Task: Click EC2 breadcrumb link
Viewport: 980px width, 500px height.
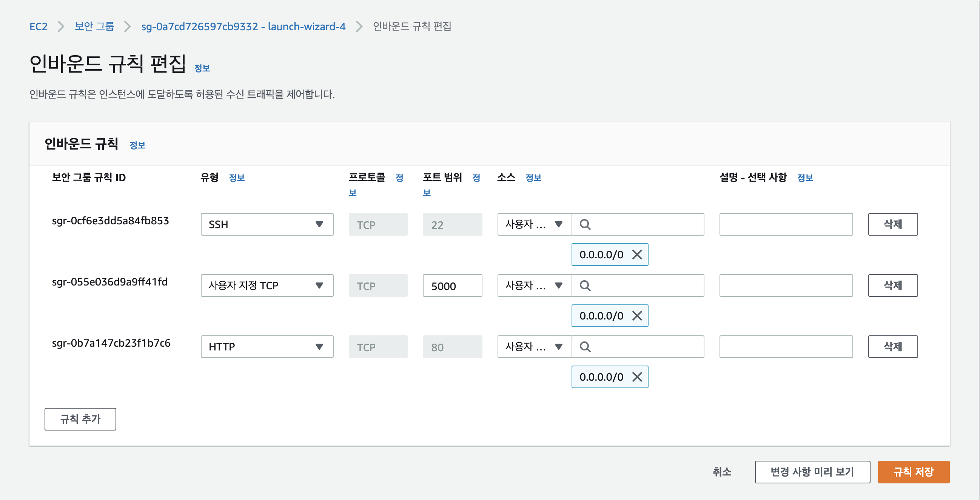Action: (39, 26)
